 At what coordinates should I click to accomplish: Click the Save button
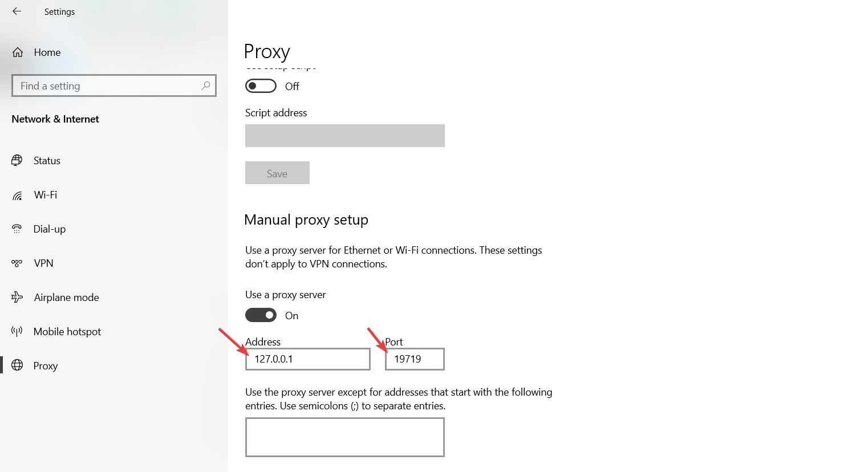pyautogui.click(x=277, y=173)
